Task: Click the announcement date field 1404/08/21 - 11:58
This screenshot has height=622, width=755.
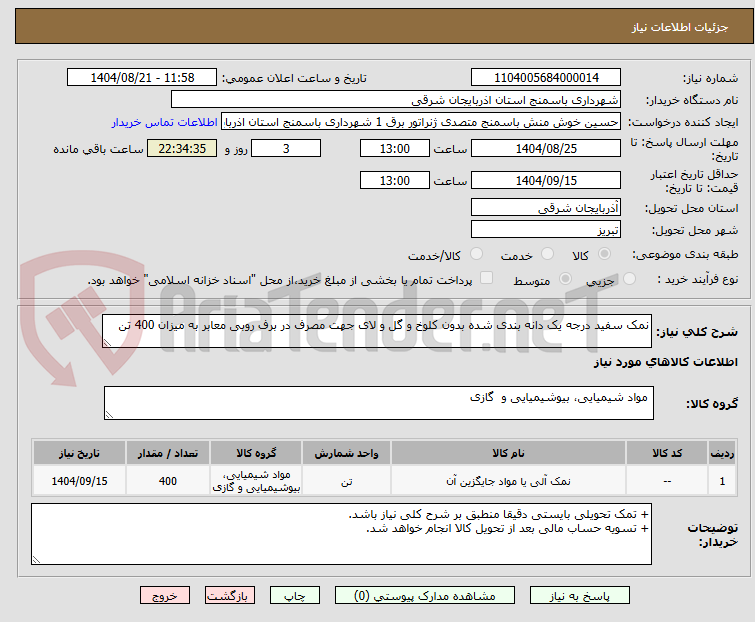Action: (x=142, y=78)
